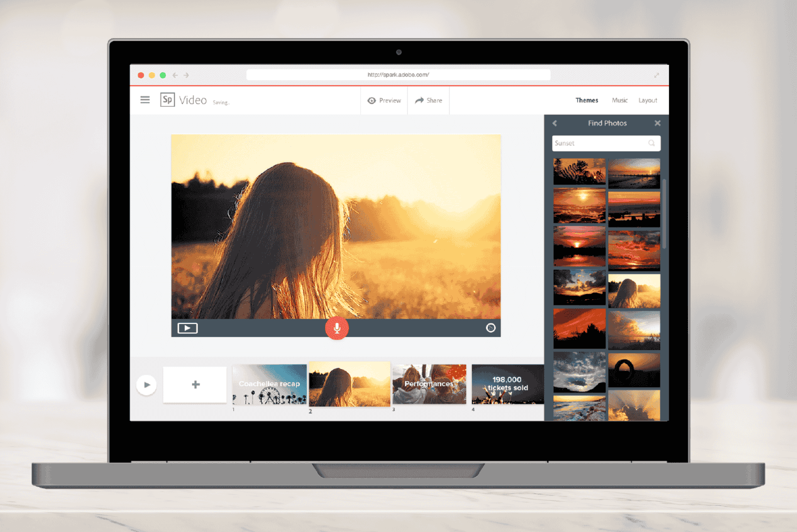Click the Sunset search field
797x532 pixels.
click(x=606, y=143)
